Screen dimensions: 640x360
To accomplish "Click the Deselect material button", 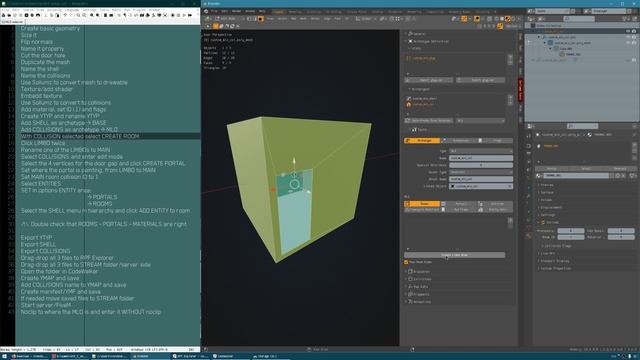I will click(x=620, y=168).
